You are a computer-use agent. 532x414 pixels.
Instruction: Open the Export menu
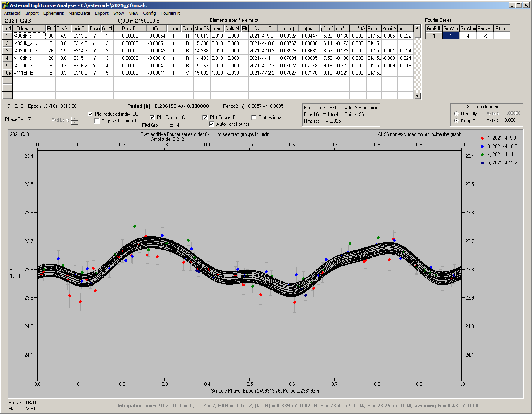pyautogui.click(x=102, y=13)
